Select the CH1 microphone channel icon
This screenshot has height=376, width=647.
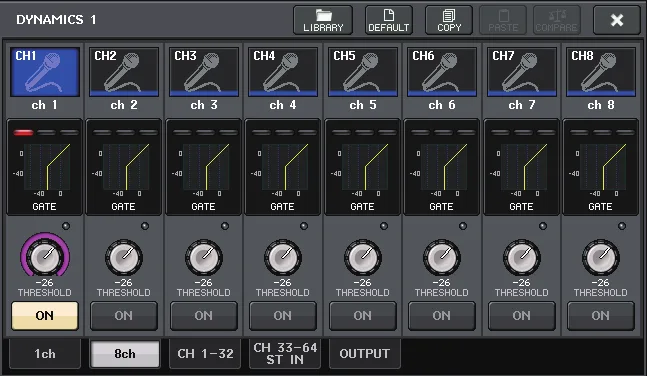[x=45, y=72]
